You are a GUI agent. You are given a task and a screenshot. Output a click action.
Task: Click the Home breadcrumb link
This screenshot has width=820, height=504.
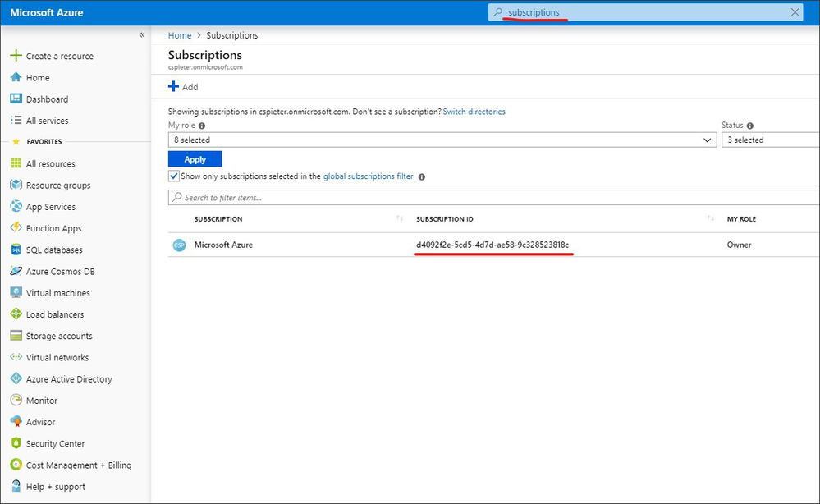pos(180,35)
